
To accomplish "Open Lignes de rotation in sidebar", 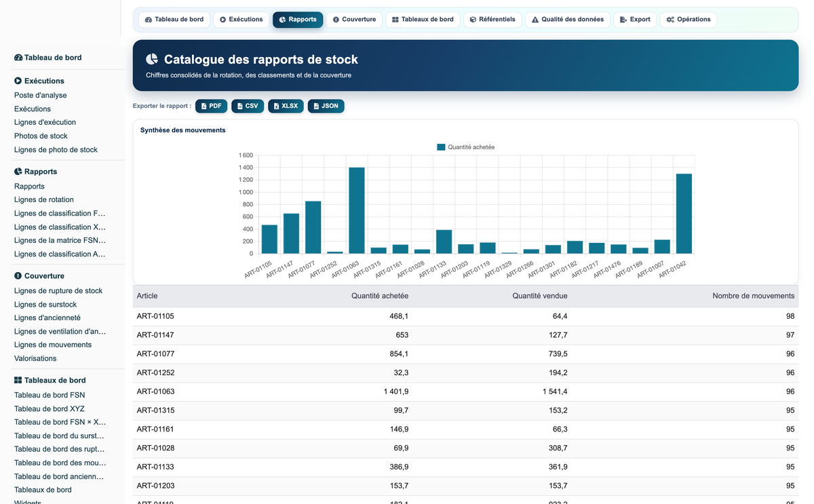I will pyautogui.click(x=44, y=200).
